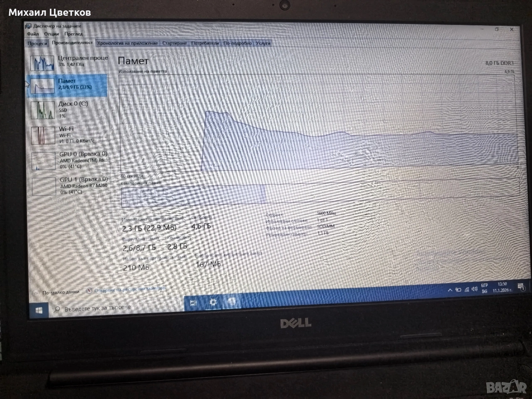Open the notification center icon
The height and width of the screenshot is (399, 532).
pyautogui.click(x=521, y=286)
